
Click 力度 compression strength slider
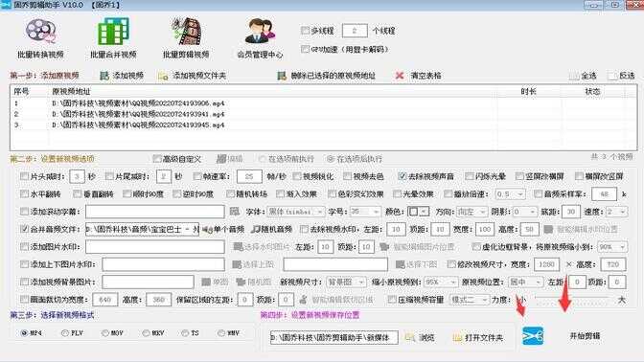tap(572, 300)
